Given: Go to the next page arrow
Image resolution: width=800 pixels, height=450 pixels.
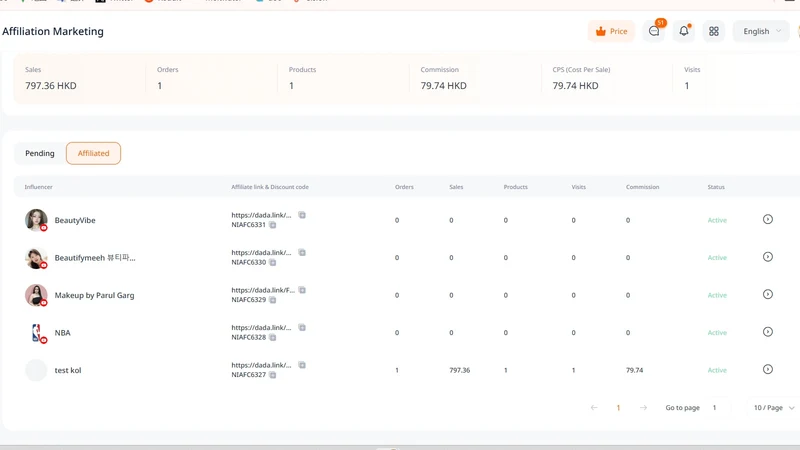Looking at the screenshot, I should coord(643,408).
